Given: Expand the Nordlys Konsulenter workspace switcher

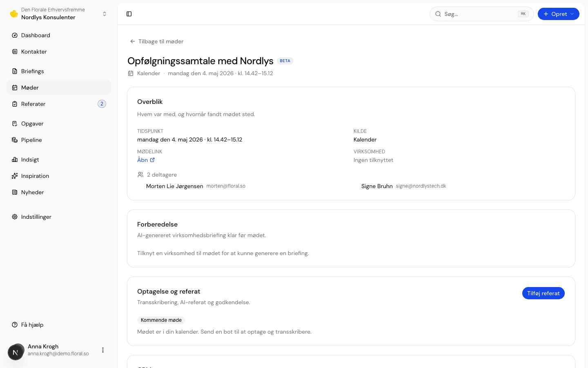Looking at the screenshot, I should tap(59, 14).
